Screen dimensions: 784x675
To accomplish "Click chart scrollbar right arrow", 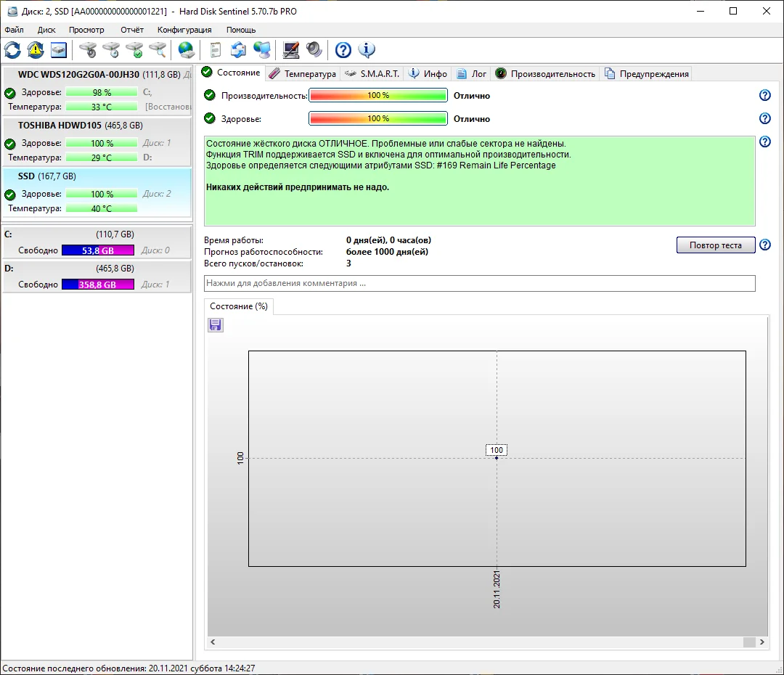I will (762, 642).
